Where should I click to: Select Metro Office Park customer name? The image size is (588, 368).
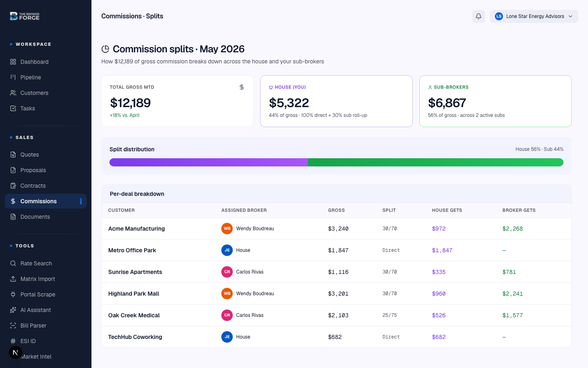[132, 250]
